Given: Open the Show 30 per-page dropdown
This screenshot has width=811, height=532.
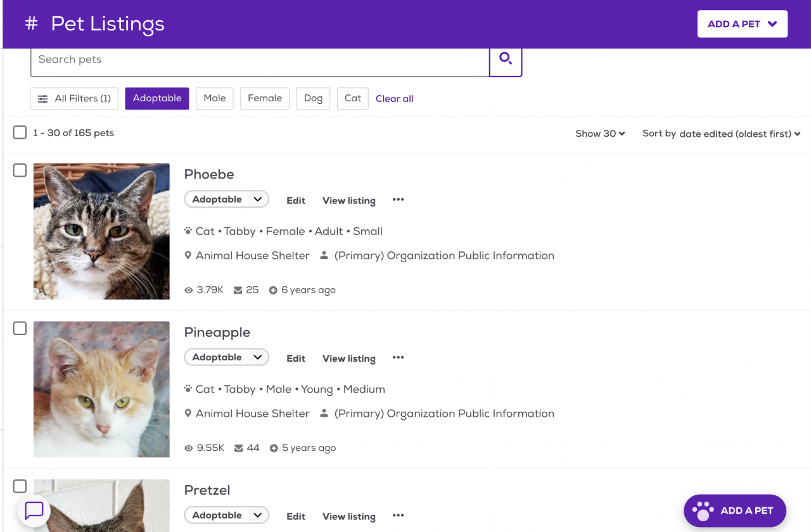Looking at the screenshot, I should 599,134.
